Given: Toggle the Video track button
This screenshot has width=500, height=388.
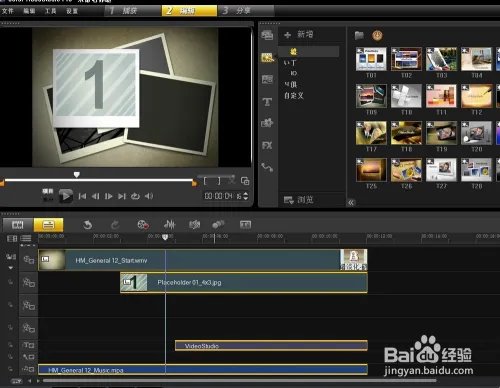Looking at the screenshot, I should click(28, 260).
